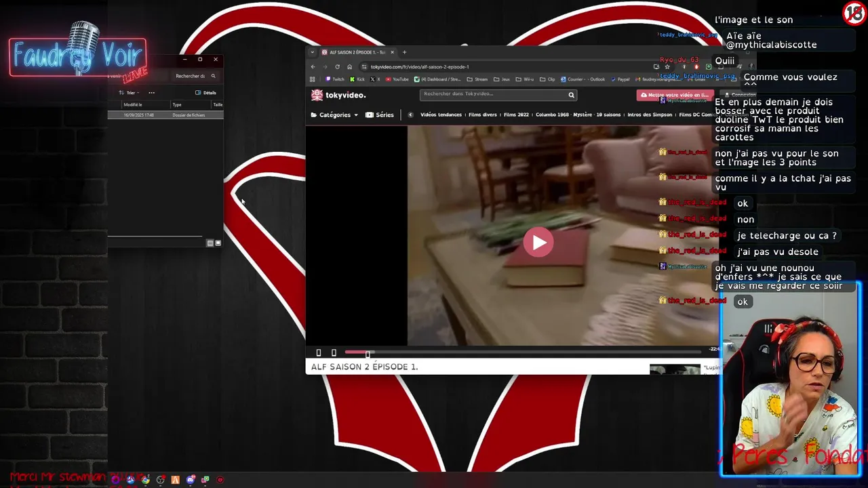This screenshot has width=868, height=488.
Task: Go to tokyvideo home via logo
Action: 338,95
